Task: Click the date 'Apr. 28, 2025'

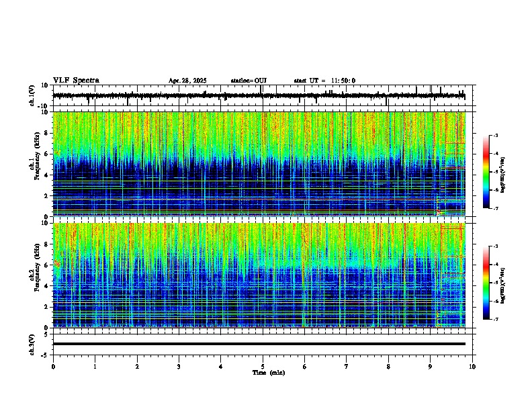Action: pyautogui.click(x=187, y=81)
